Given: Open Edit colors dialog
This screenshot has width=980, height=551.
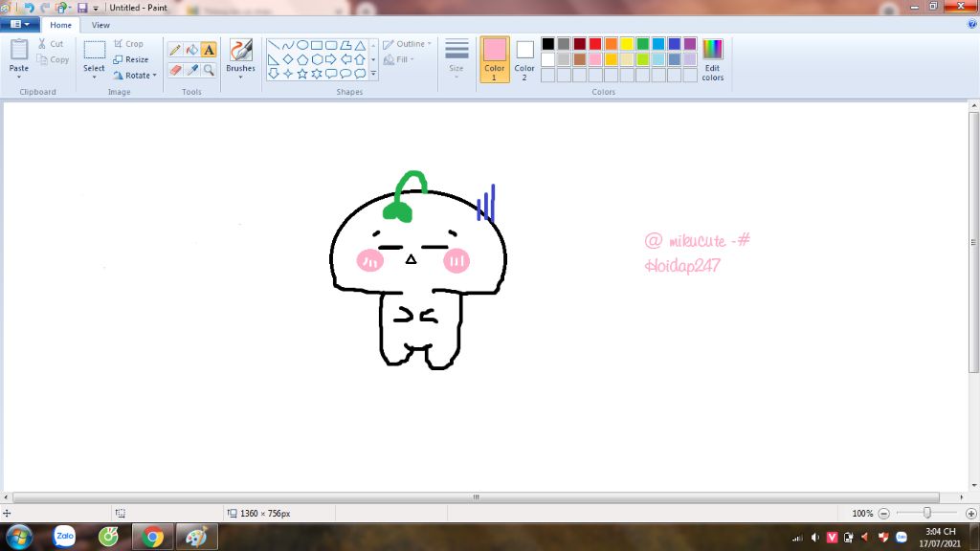Looking at the screenshot, I should 712,59.
